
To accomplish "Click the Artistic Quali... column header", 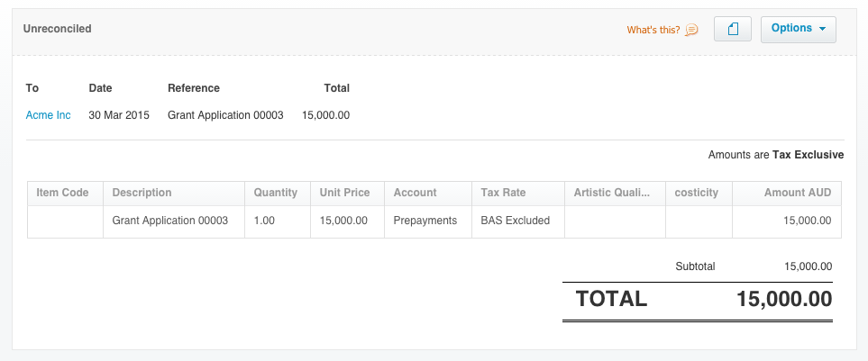I will pos(613,193).
